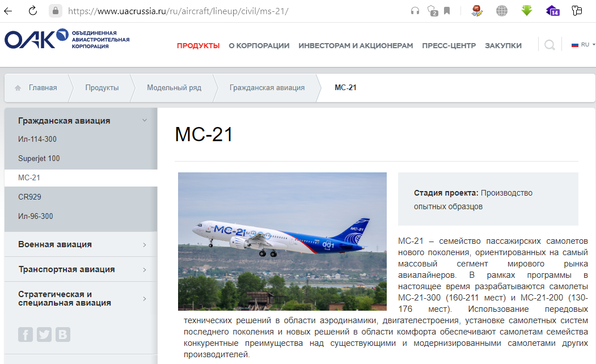Open the globe extension icon
Image resolution: width=596 pixels, height=364 pixels.
point(502,11)
